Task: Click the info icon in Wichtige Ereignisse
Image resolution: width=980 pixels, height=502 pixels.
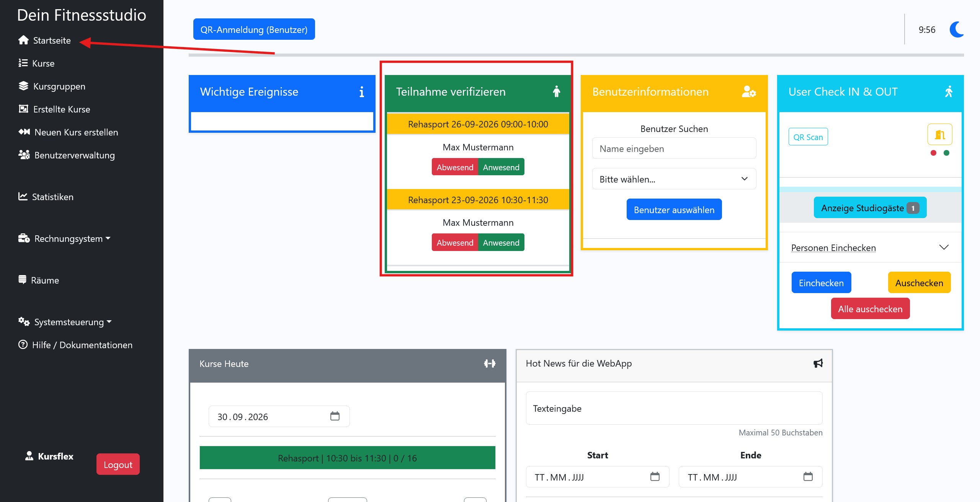Action: (361, 92)
